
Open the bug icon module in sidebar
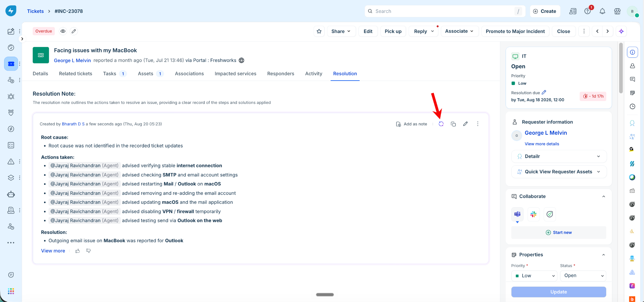pos(11,96)
